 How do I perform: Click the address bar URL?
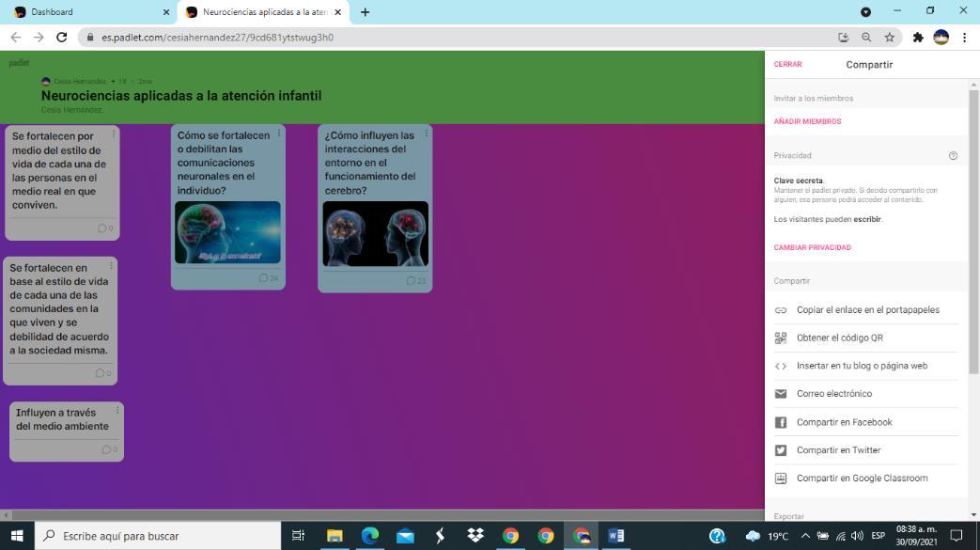(x=217, y=38)
